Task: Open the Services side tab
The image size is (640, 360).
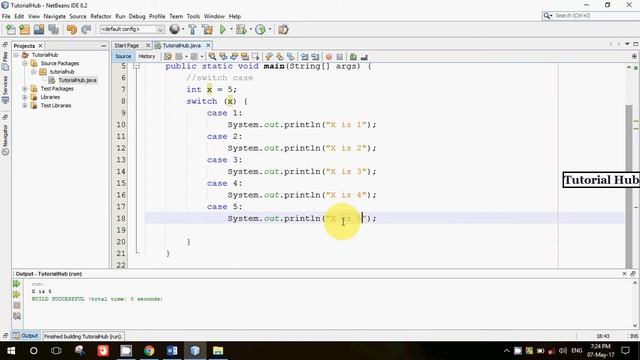Action: (x=5, y=90)
